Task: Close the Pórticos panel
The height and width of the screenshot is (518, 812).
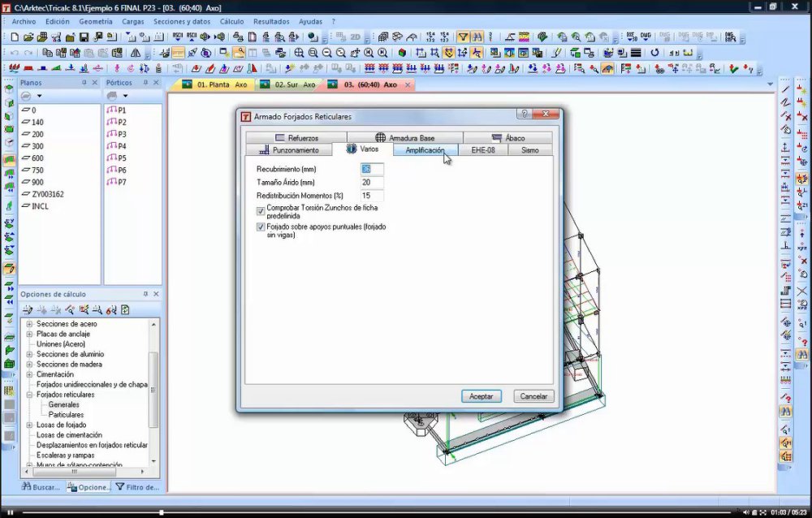Action: [156, 82]
